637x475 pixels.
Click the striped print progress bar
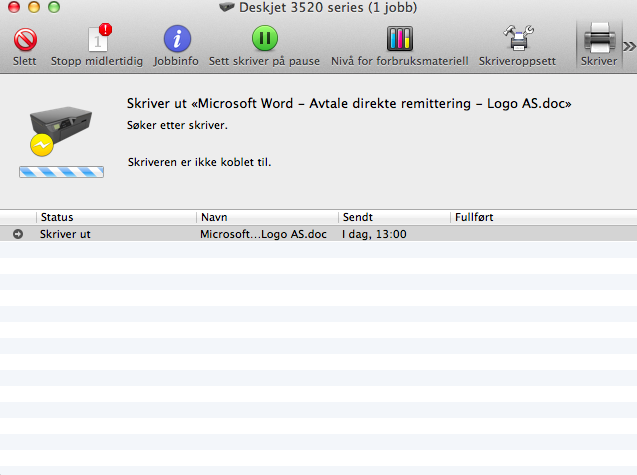(x=61, y=172)
